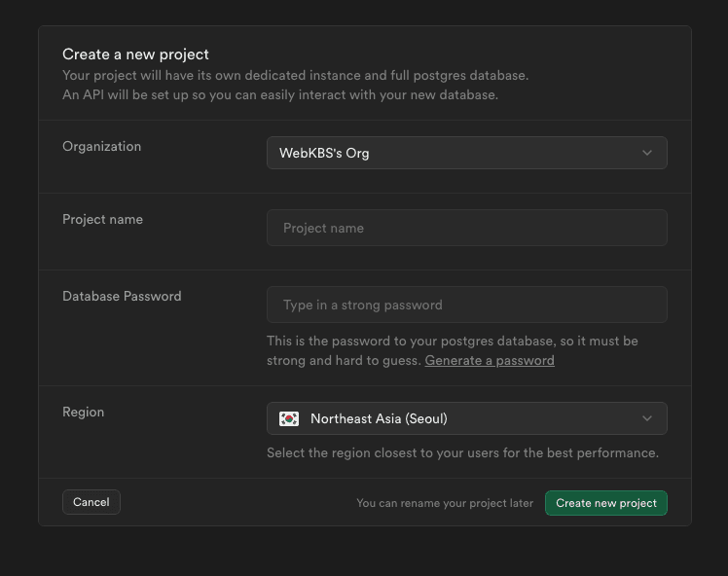Click the Database Password field label
Image resolution: width=728 pixels, height=576 pixels.
click(122, 296)
